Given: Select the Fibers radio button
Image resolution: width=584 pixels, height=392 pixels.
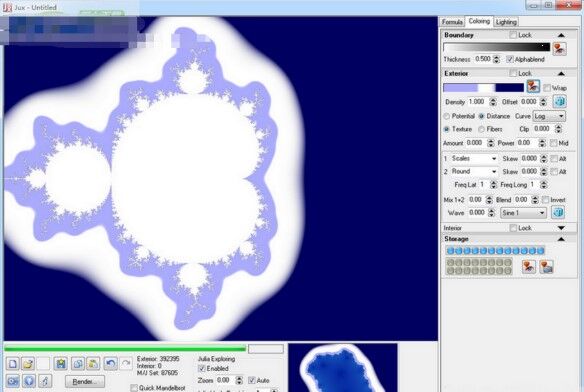Looking at the screenshot, I should tap(481, 129).
